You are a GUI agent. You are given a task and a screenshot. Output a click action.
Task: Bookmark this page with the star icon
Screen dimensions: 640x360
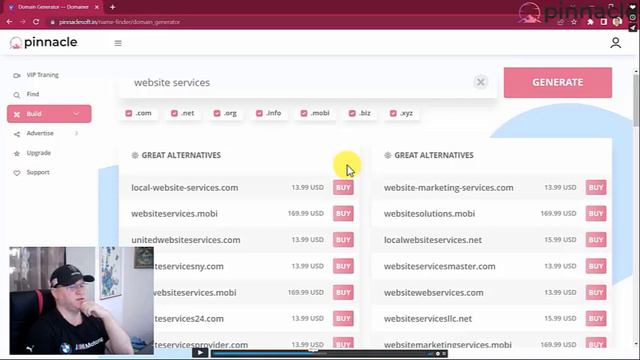[574, 22]
